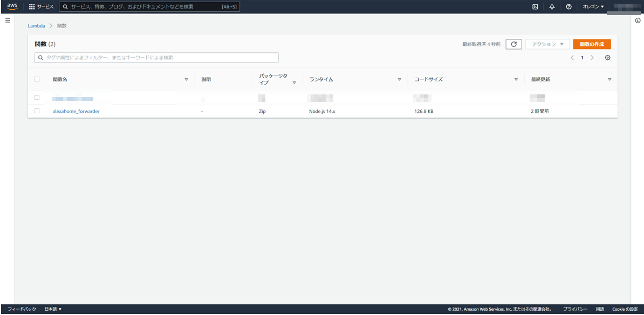Click the Zip package type cell
Screen dimensions: 644x315
coord(262,111)
